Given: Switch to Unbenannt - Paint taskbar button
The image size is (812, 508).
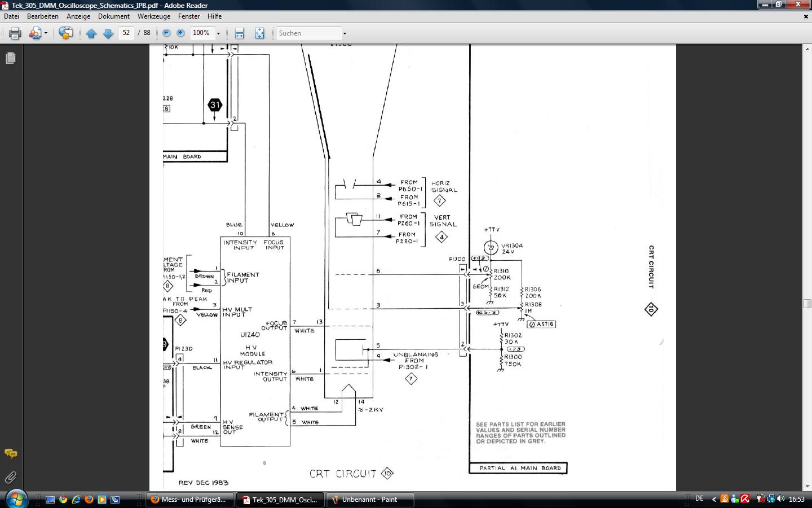Looking at the screenshot, I should (x=370, y=500).
